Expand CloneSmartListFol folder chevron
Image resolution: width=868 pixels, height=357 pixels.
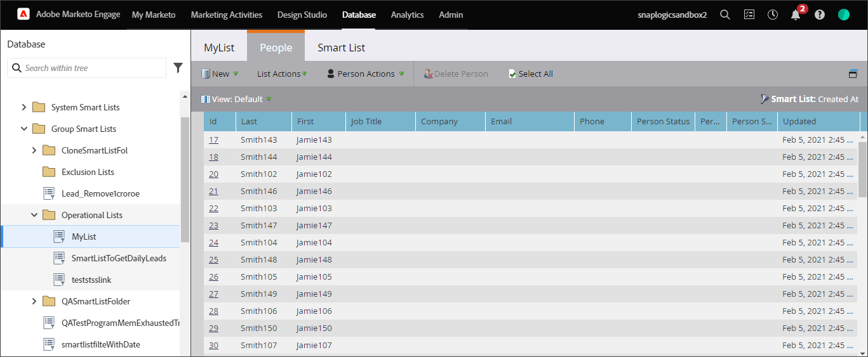coord(34,150)
